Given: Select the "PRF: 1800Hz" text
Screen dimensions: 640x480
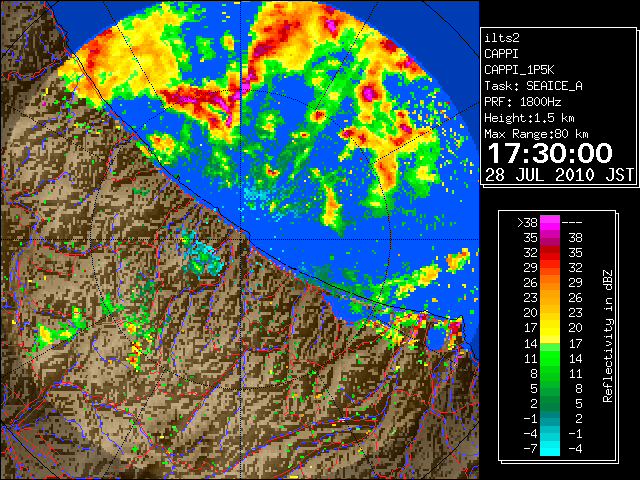Looking at the screenshot, I should tap(523, 102).
